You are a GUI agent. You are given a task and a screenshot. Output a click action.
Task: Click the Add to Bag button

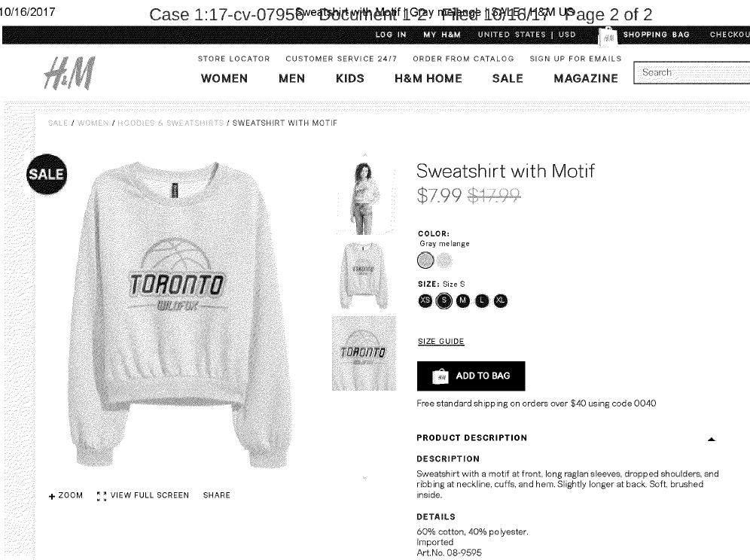click(x=471, y=376)
